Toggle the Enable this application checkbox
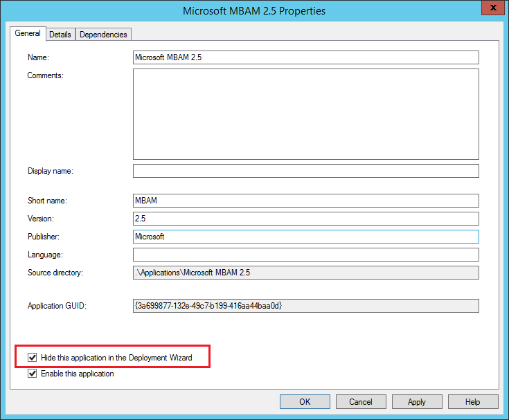 [32, 374]
